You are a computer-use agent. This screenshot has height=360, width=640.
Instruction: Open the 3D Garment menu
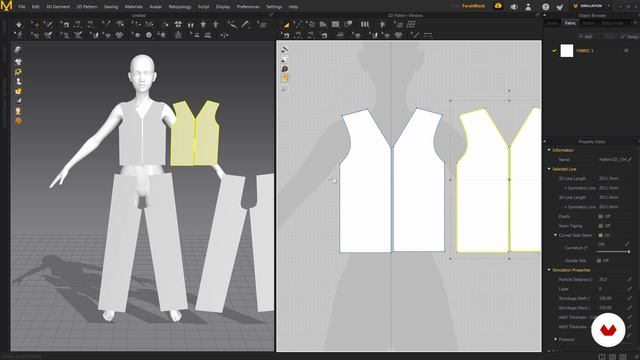[x=58, y=7]
